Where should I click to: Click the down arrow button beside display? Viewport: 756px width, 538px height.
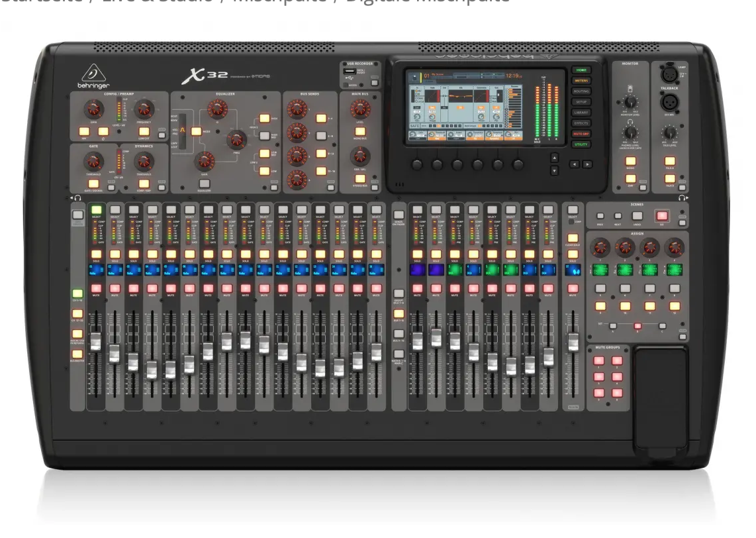coord(555,170)
